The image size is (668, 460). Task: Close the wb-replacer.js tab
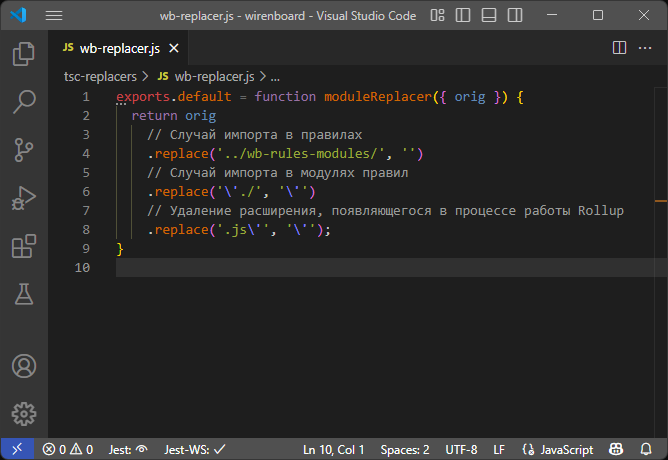[x=174, y=48]
